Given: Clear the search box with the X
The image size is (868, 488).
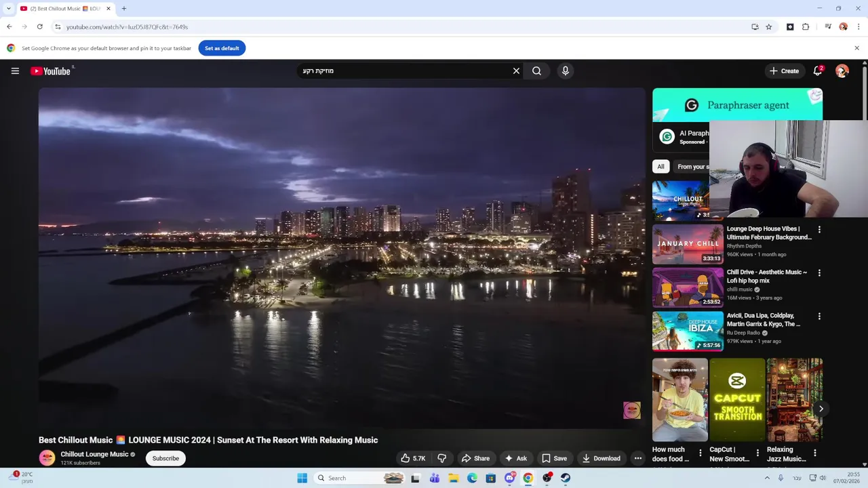Looking at the screenshot, I should pos(516,70).
